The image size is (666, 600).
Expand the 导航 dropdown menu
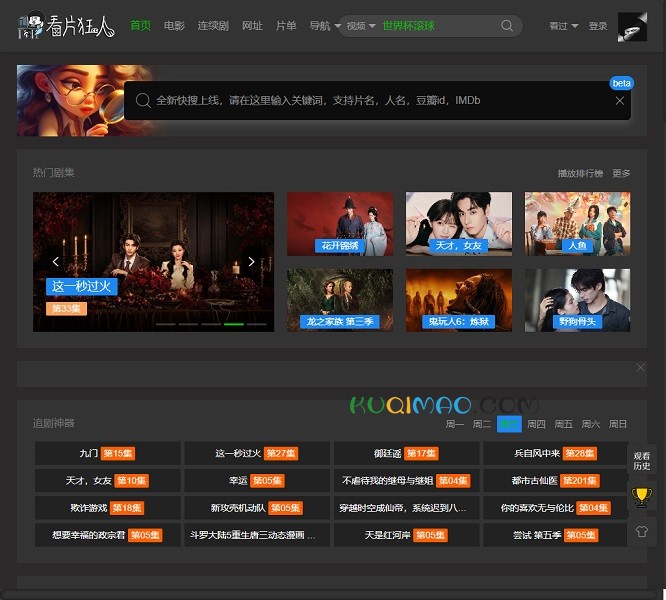coord(325,26)
